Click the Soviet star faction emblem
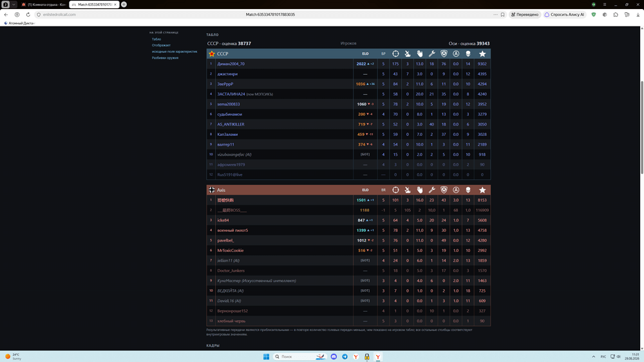Screen dimensions: 644x362 pyautogui.click(x=211, y=54)
